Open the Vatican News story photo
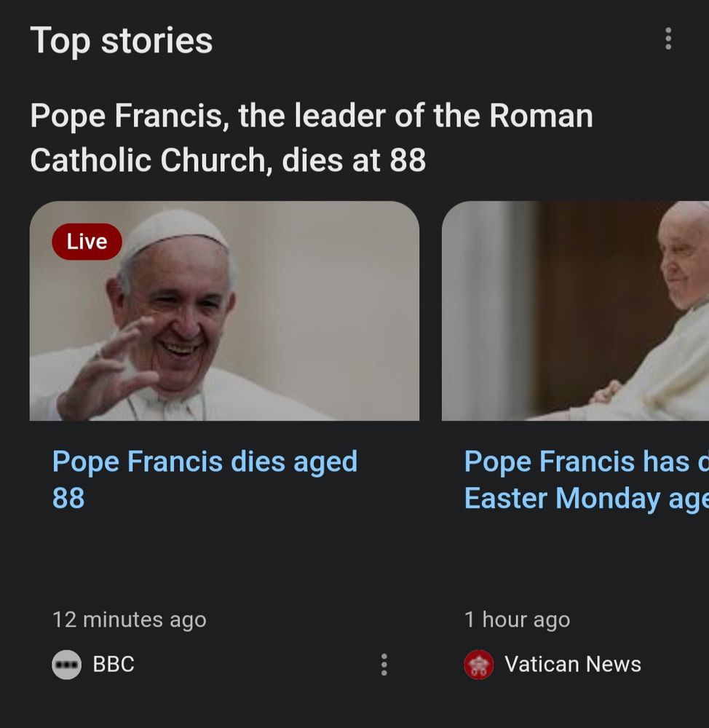 [575, 311]
